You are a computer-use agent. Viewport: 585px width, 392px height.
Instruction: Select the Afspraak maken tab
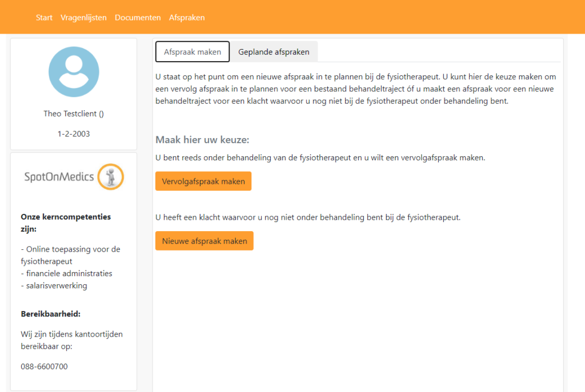(193, 52)
